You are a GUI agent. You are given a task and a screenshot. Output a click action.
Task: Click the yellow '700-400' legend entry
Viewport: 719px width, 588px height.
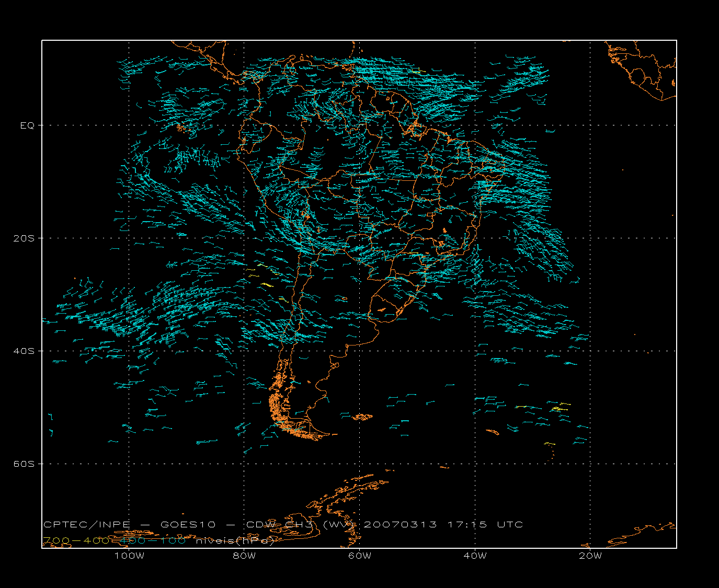[x=76, y=540]
